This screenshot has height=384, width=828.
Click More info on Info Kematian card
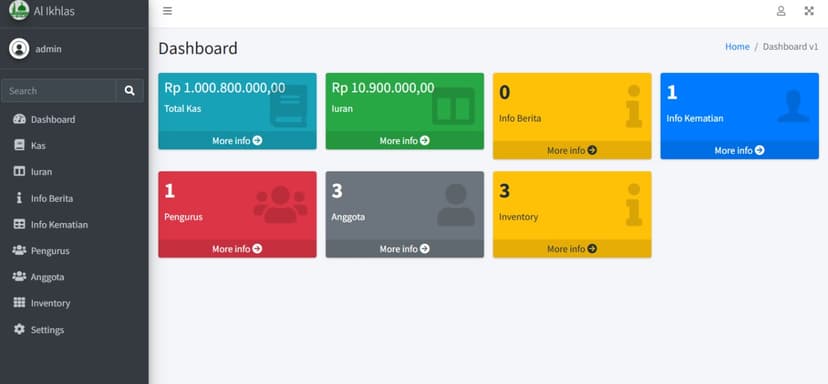739,151
